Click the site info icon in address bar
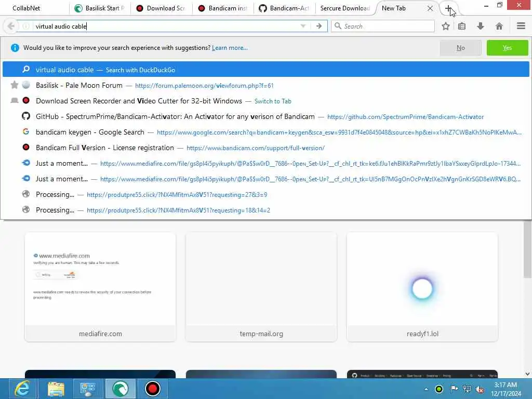This screenshot has height=399, width=532. tap(26, 26)
